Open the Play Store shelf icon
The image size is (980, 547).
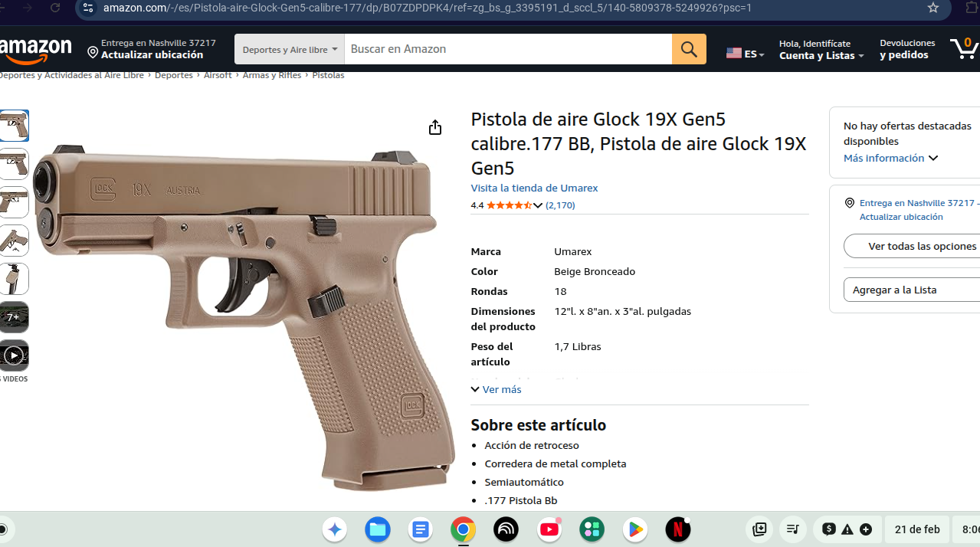coord(634,529)
